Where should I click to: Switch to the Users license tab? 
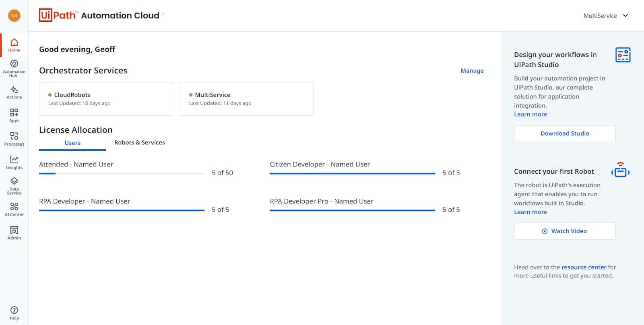tap(72, 143)
